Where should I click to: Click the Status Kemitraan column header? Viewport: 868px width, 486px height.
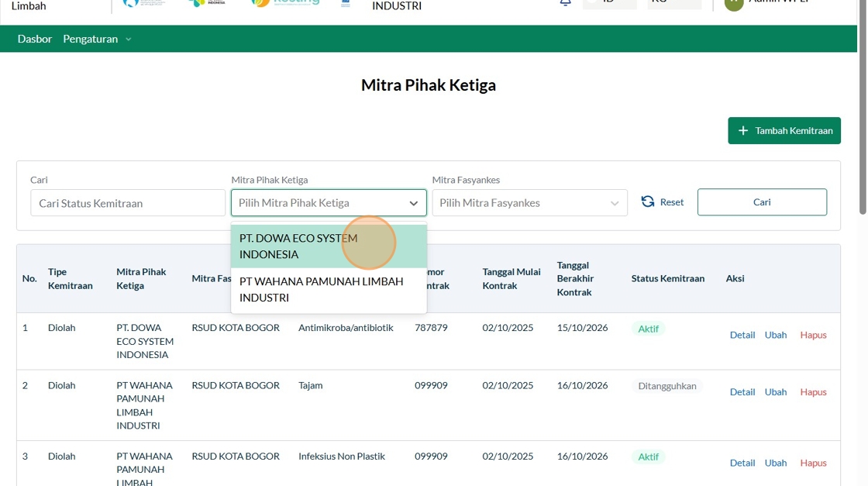pyautogui.click(x=667, y=278)
